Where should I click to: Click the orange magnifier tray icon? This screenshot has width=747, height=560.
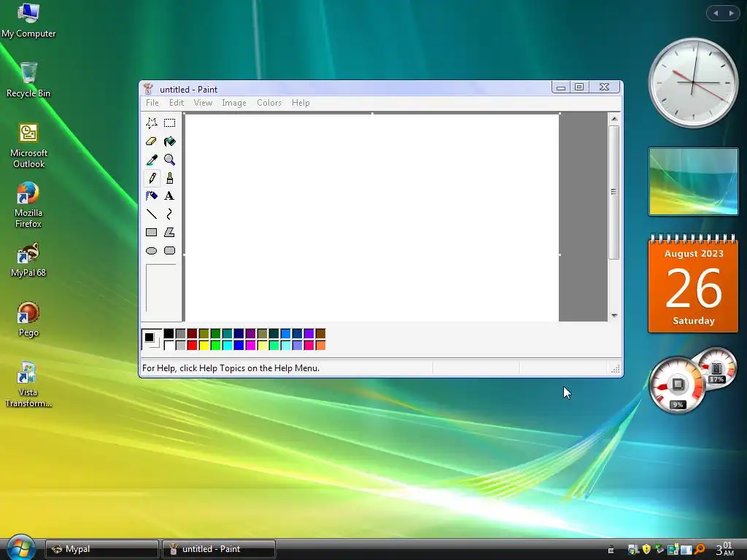[700, 549]
